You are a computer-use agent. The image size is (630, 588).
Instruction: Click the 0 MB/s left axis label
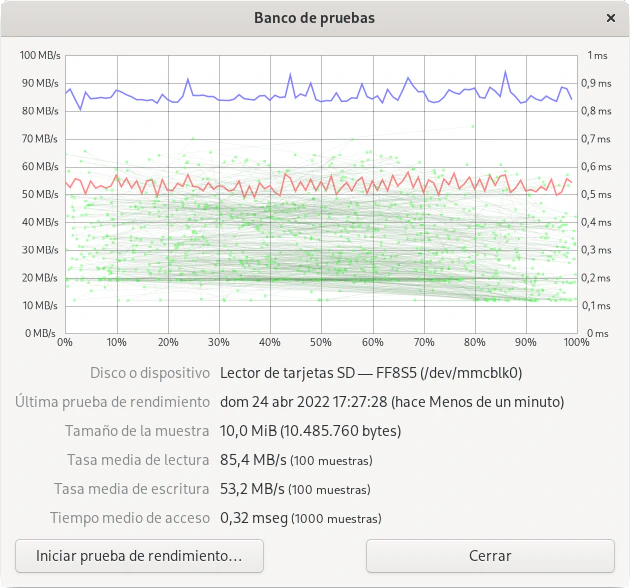pos(43,333)
